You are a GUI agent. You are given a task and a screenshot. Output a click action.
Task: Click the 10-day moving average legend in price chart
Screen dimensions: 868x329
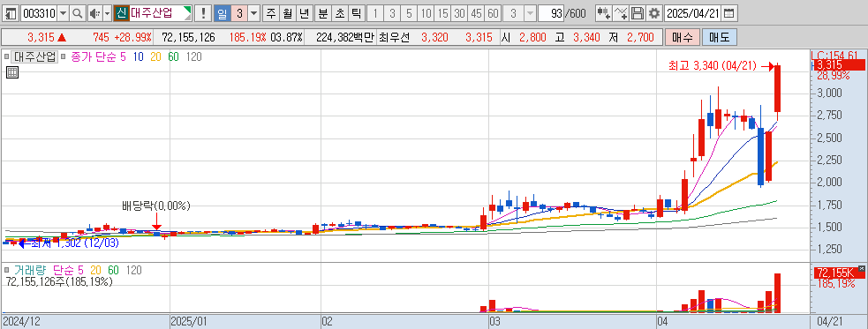click(139, 56)
